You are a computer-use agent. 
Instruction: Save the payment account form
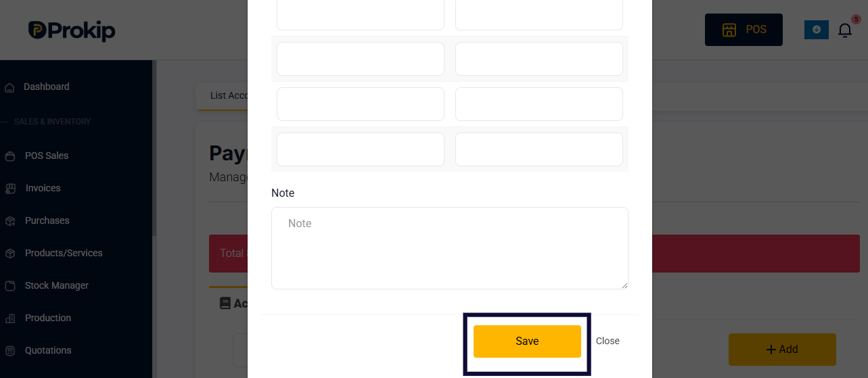(527, 341)
